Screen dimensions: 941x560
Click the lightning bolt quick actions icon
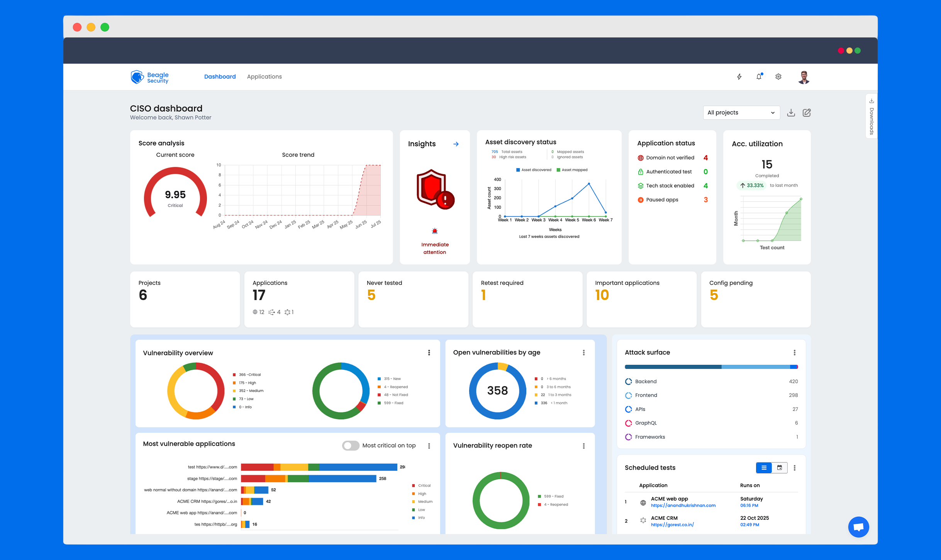click(739, 76)
